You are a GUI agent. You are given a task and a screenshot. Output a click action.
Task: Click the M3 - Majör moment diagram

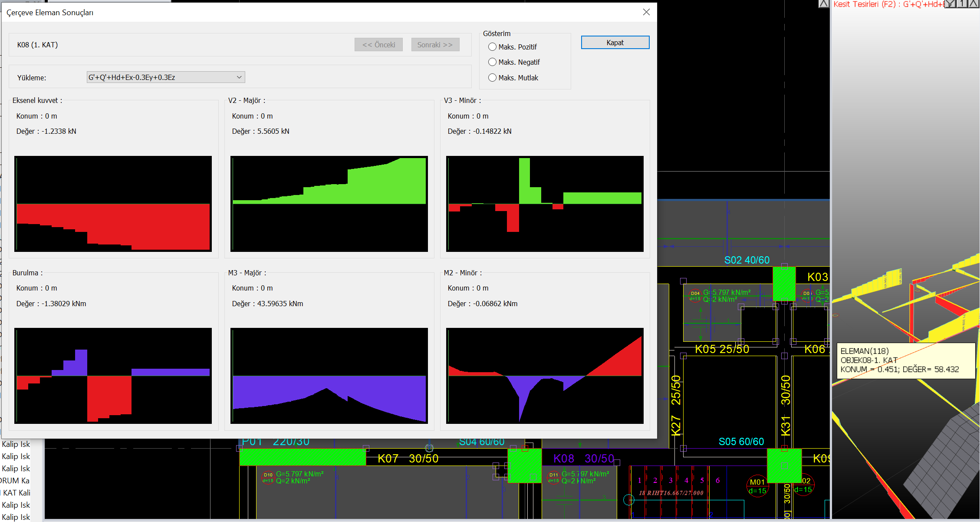(x=329, y=376)
